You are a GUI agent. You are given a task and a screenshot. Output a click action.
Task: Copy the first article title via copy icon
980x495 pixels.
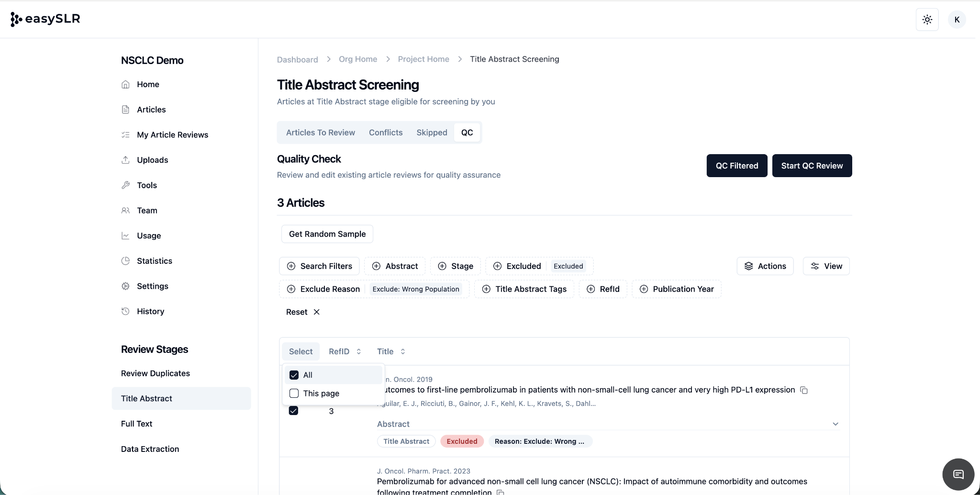click(804, 390)
